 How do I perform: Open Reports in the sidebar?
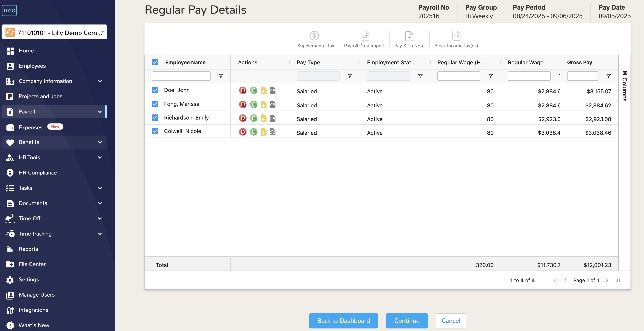[x=28, y=249]
